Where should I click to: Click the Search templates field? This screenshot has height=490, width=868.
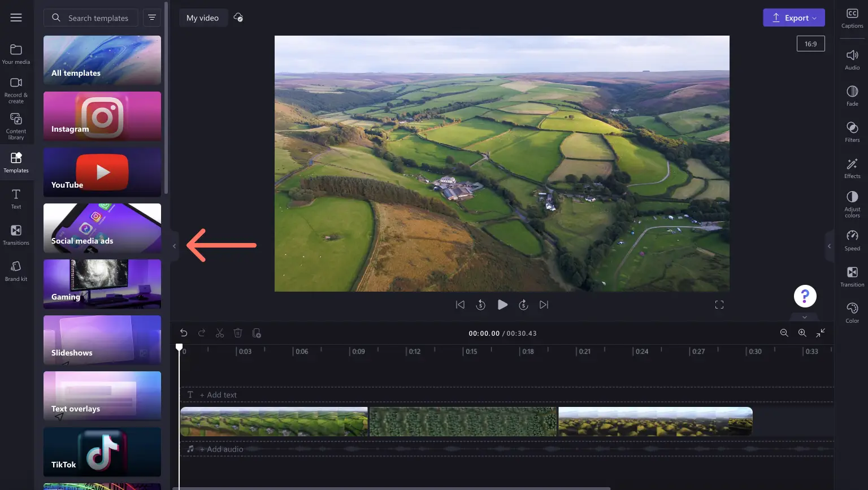(90, 18)
